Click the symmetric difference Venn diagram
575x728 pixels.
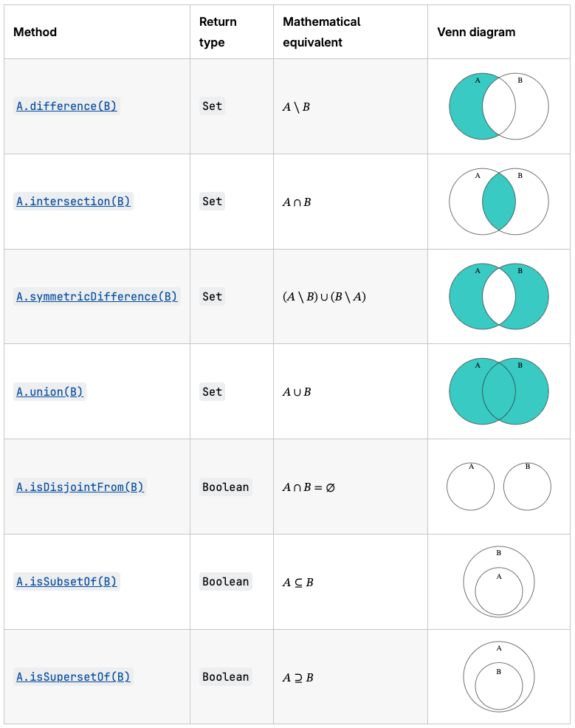pyautogui.click(x=498, y=297)
